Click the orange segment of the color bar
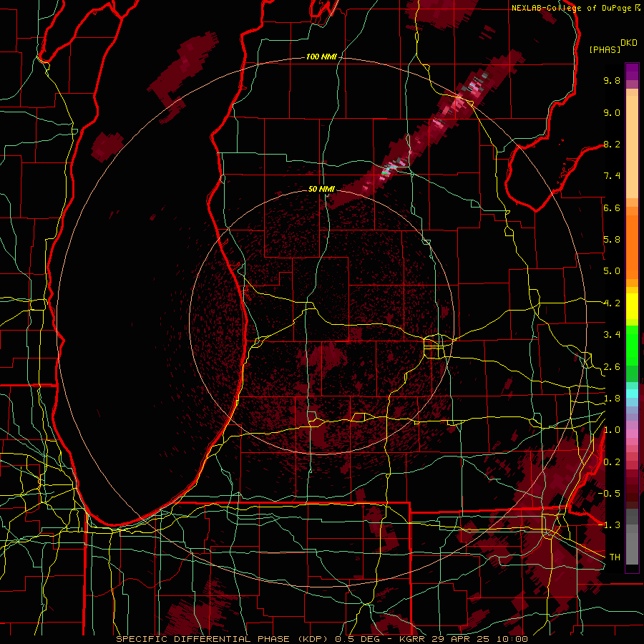This screenshot has height=644, width=644. click(x=632, y=246)
